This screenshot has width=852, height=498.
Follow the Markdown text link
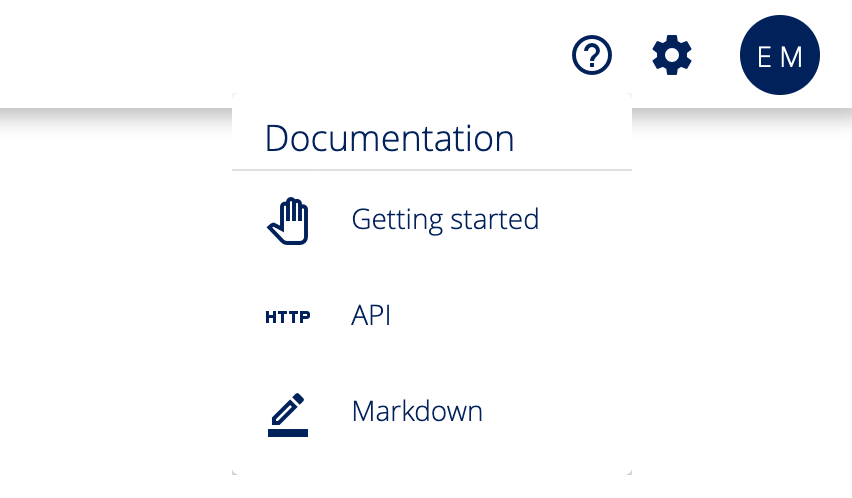(417, 411)
